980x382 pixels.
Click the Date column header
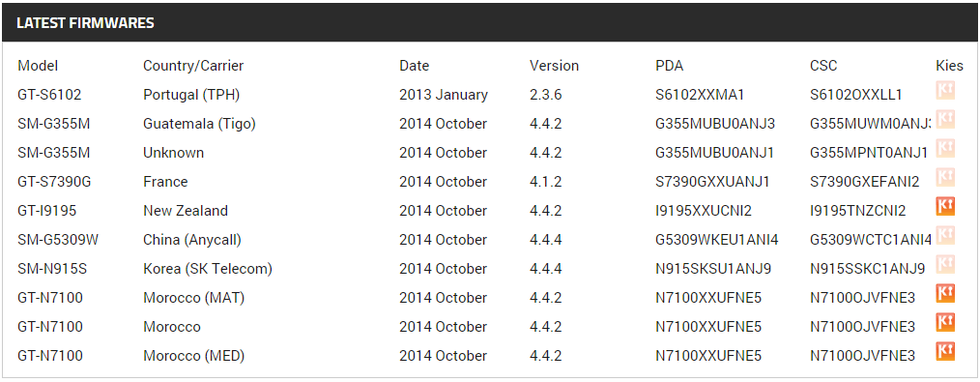point(415,66)
